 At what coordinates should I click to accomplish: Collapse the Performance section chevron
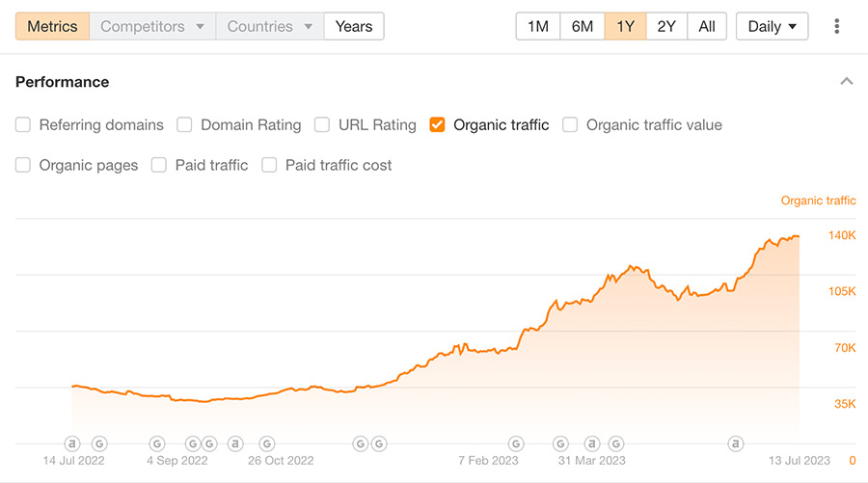point(847,81)
